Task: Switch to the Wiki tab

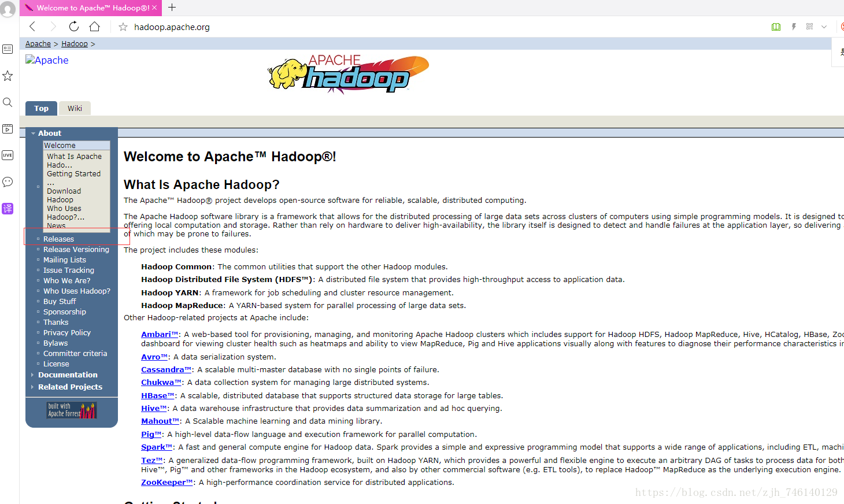Action: click(75, 108)
